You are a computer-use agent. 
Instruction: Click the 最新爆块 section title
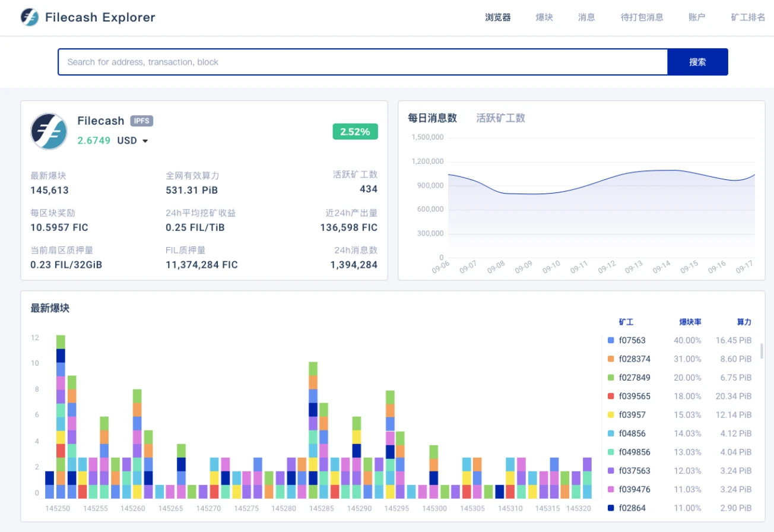(x=50, y=308)
